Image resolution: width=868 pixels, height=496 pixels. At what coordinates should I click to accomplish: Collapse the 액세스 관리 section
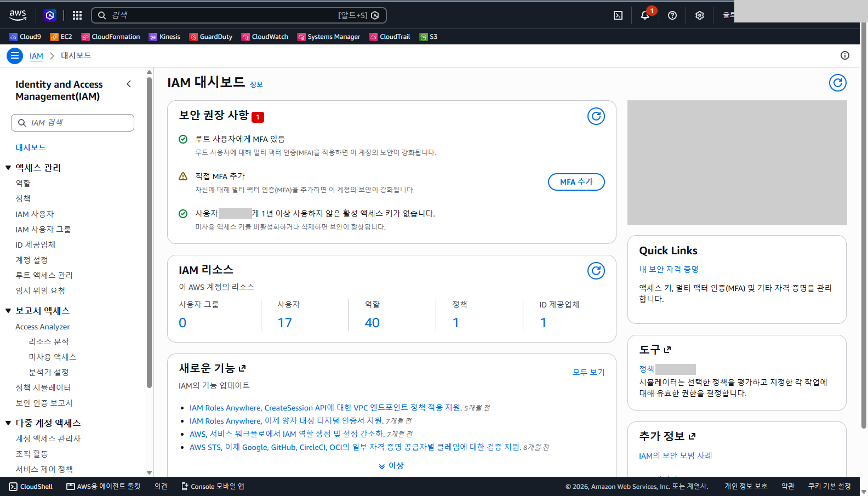pos(8,168)
